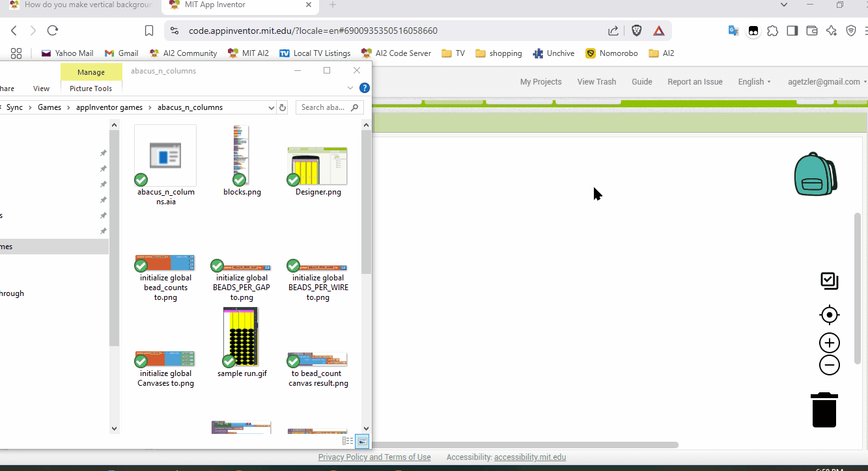Open the Picture Tools tab
868x471 pixels.
pos(91,88)
